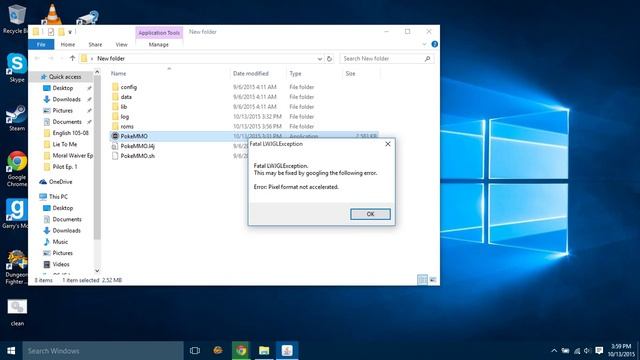Open pinned Desktop under Quick access
The height and width of the screenshot is (360, 640).
click(x=62, y=88)
